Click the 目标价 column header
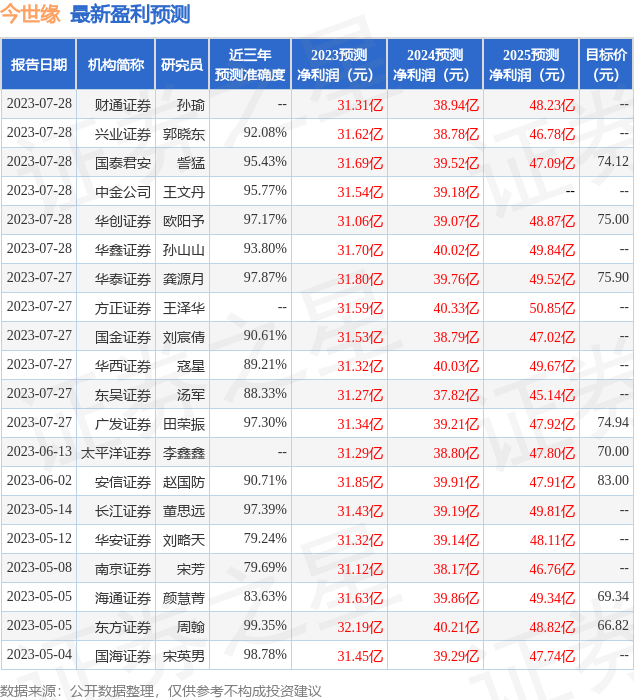Viewport: 634px width, 700px height. [606, 64]
